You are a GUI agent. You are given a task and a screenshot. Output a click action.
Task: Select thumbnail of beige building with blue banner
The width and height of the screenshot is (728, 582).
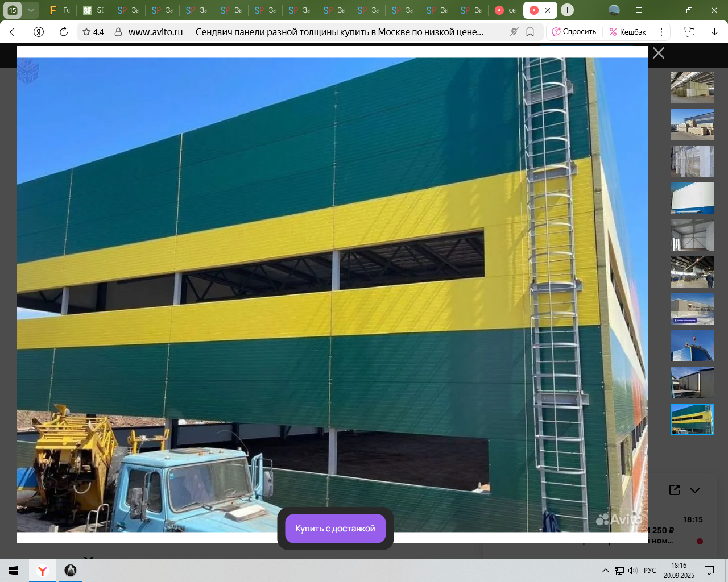click(x=692, y=309)
